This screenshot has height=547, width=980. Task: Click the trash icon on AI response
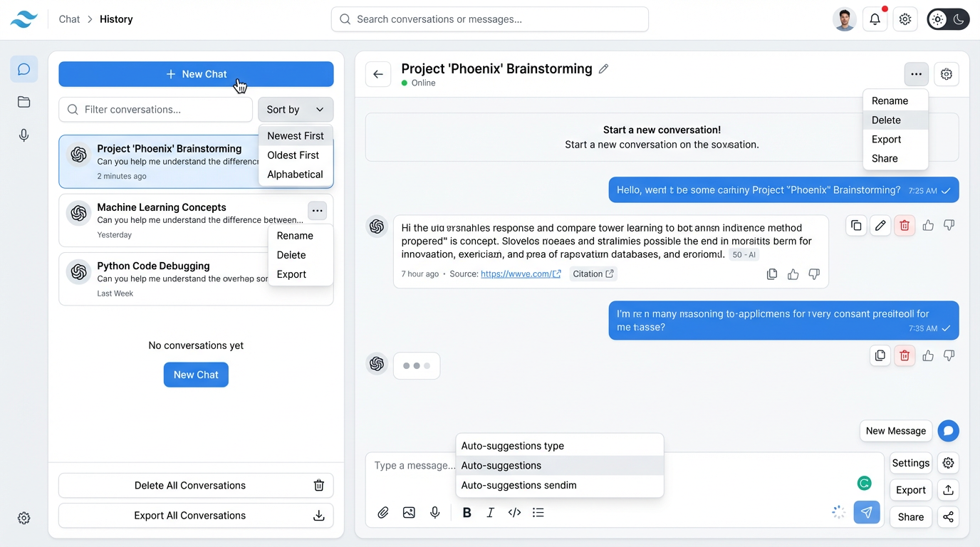click(x=905, y=226)
